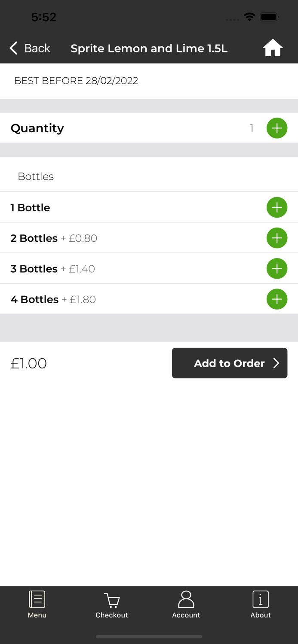Tap the Back text link
The width and height of the screenshot is (298, 644).
tap(37, 48)
